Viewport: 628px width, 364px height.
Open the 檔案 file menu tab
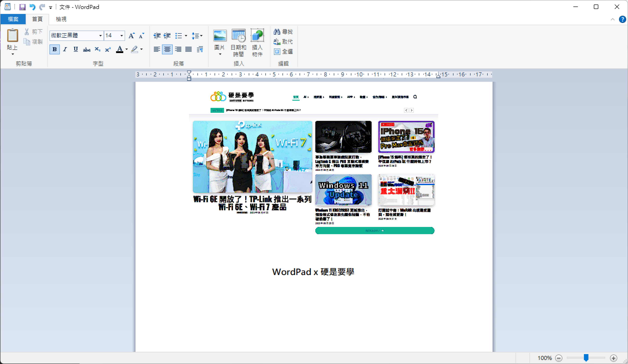coord(13,19)
